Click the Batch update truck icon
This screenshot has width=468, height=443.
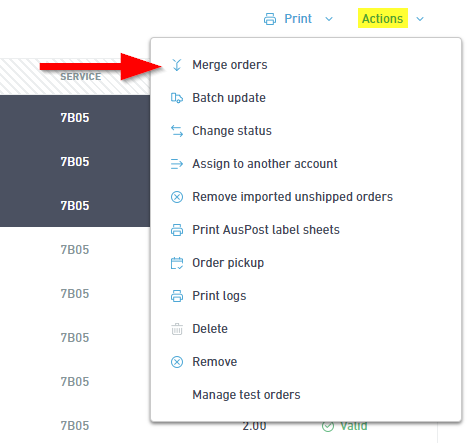[x=177, y=98]
